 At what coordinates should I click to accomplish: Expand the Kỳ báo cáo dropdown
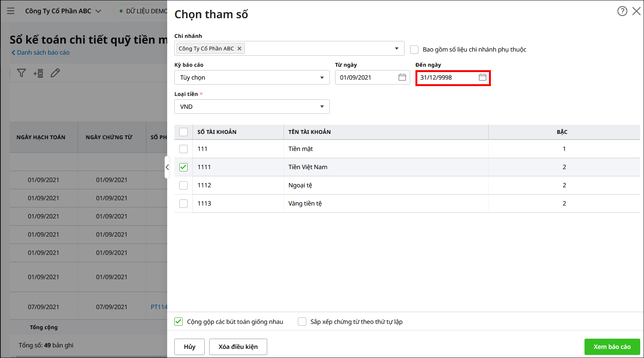tap(322, 78)
